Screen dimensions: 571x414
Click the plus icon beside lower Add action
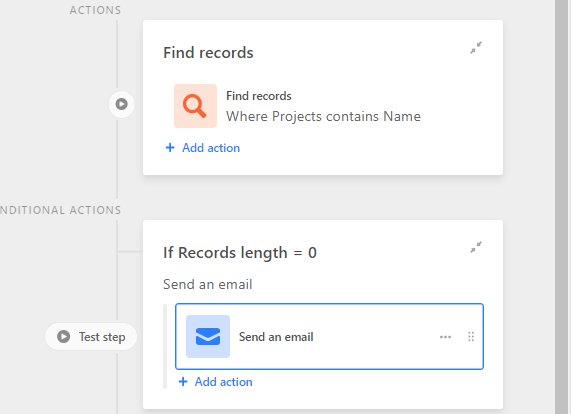[183, 382]
